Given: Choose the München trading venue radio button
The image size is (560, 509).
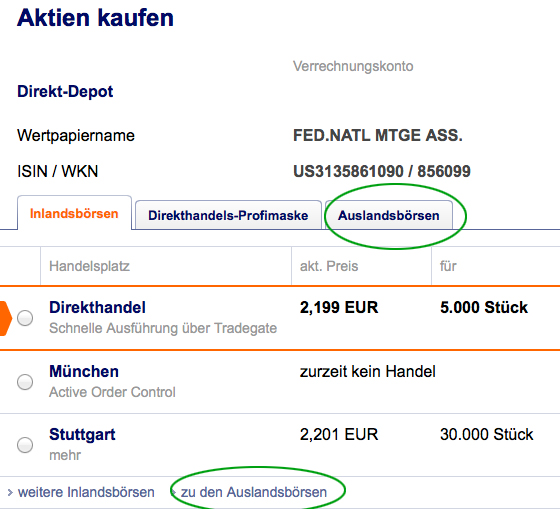Looking at the screenshot, I should pyautogui.click(x=25, y=382).
